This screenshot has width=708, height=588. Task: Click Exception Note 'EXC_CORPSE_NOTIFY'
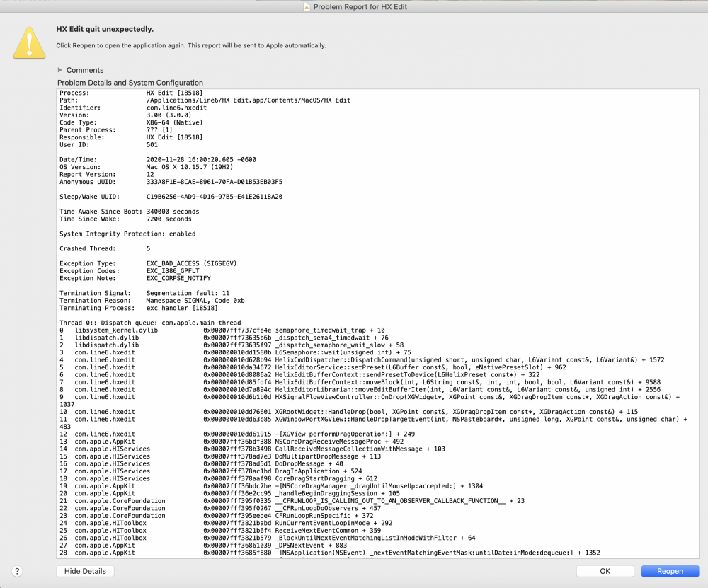click(178, 278)
